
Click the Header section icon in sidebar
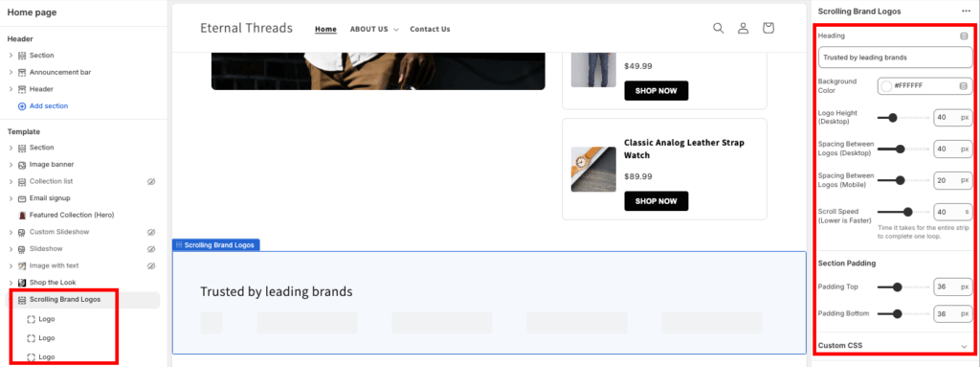tap(22, 89)
